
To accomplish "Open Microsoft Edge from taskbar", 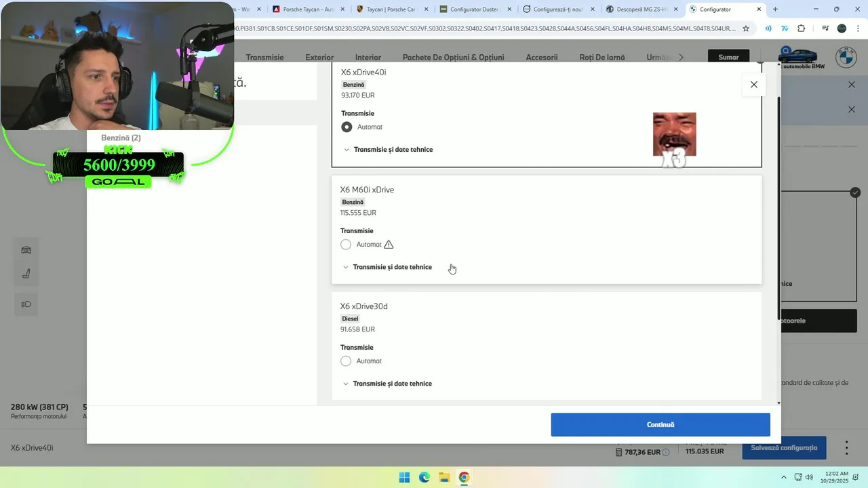I will tap(425, 477).
